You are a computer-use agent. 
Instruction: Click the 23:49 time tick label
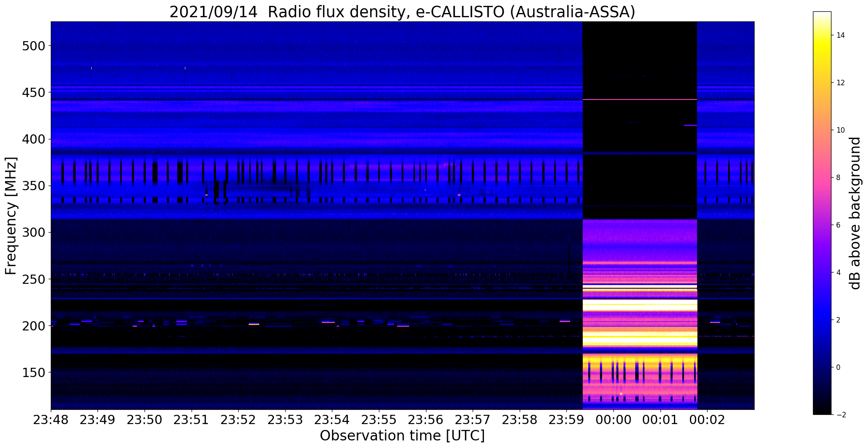98,420
